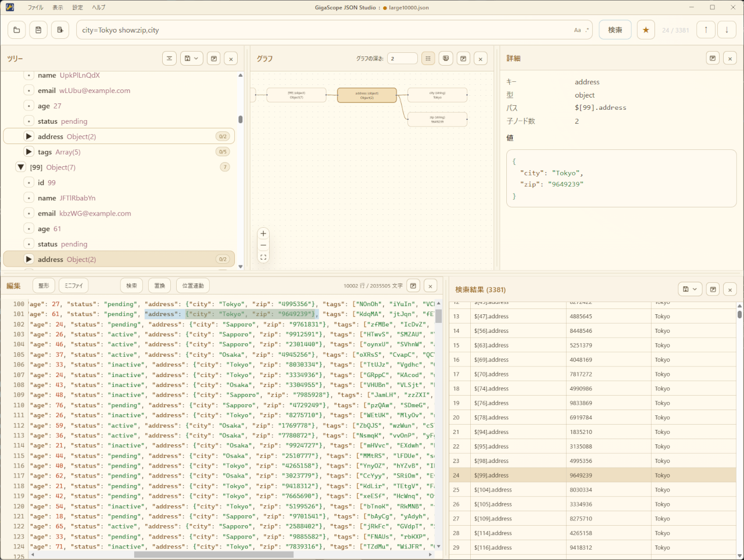Click the 整形 format button
Viewport: 744px width, 560px height.
point(44,286)
